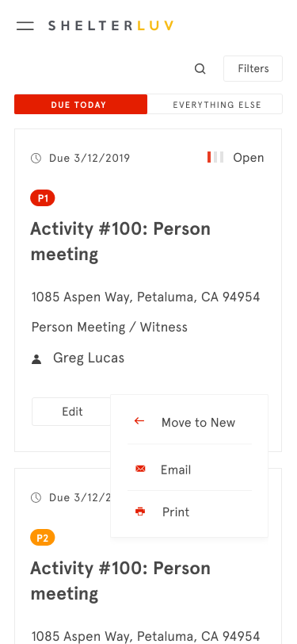Switch to the EVERYTHING ELSE tab

pyautogui.click(x=215, y=105)
